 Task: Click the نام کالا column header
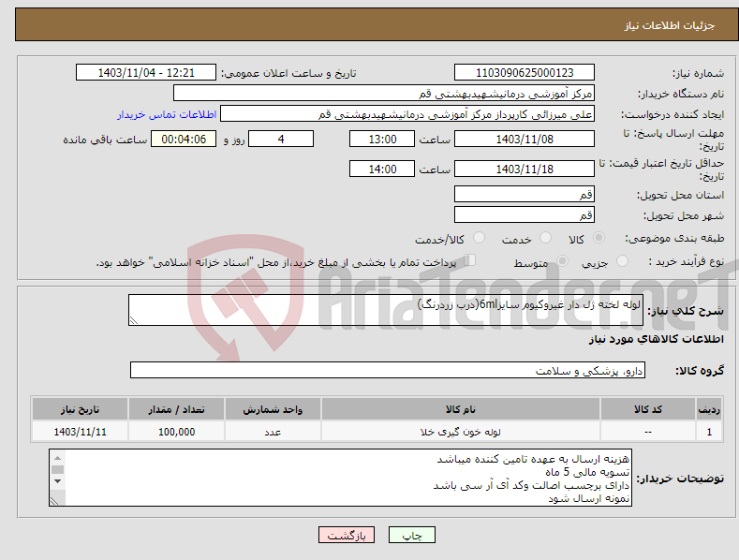(461, 409)
